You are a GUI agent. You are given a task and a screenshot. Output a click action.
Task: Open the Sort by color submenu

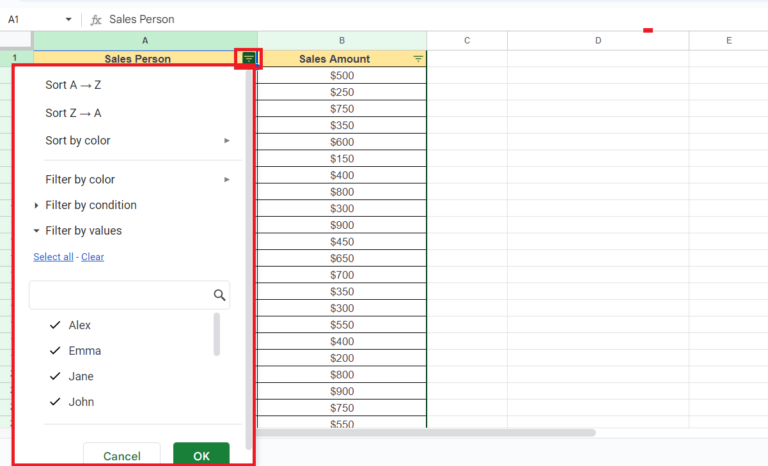pyautogui.click(x=137, y=141)
